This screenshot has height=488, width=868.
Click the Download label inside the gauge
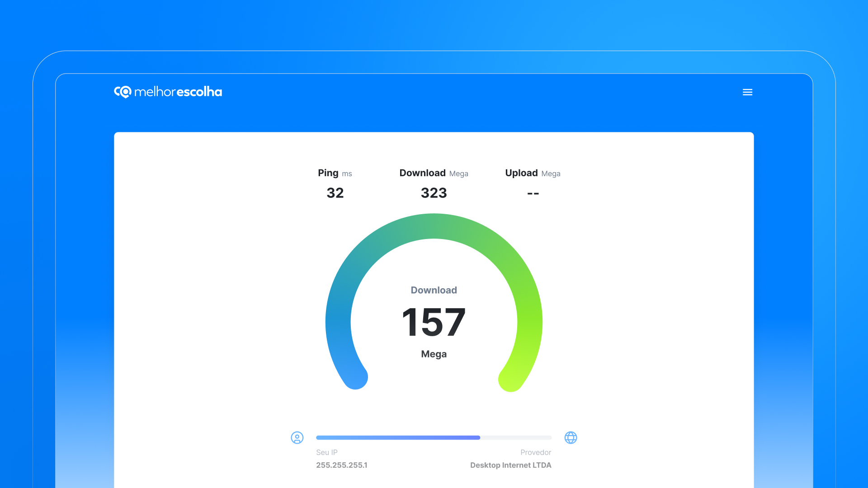[x=434, y=290]
